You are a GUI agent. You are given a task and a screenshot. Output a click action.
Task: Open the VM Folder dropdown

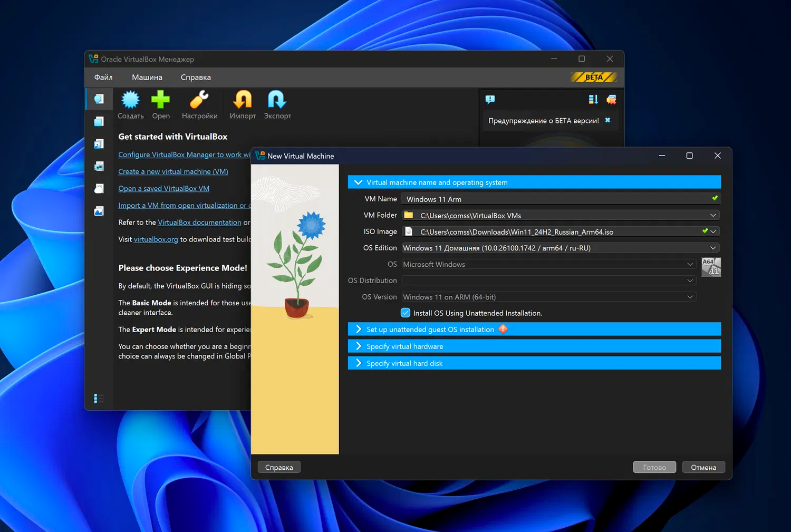(713, 215)
